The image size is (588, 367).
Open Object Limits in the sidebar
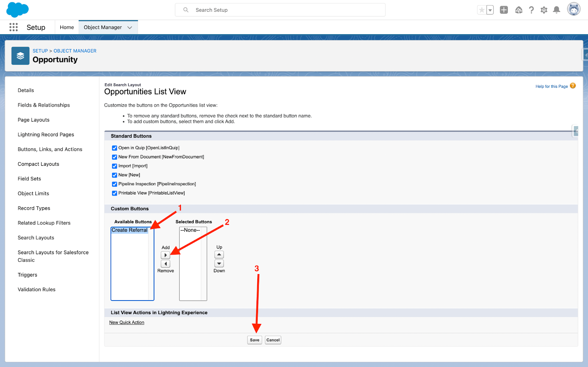tap(33, 193)
